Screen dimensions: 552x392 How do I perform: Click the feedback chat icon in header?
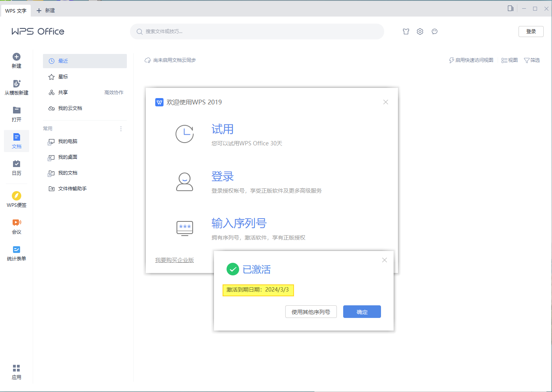tap(435, 32)
